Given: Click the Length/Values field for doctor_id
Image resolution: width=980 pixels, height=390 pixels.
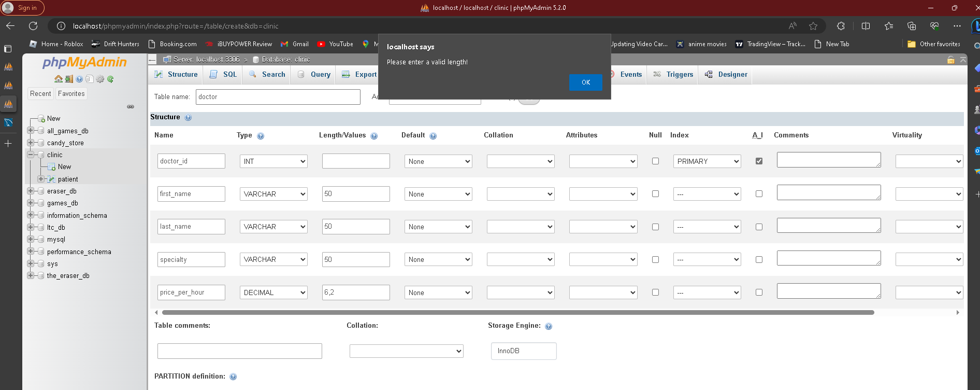Looking at the screenshot, I should 356,161.
